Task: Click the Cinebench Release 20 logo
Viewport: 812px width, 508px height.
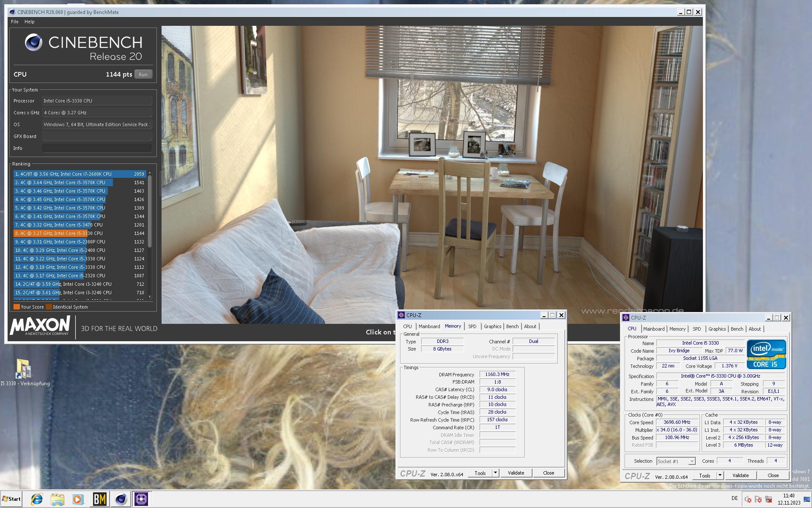Action: 83,47
